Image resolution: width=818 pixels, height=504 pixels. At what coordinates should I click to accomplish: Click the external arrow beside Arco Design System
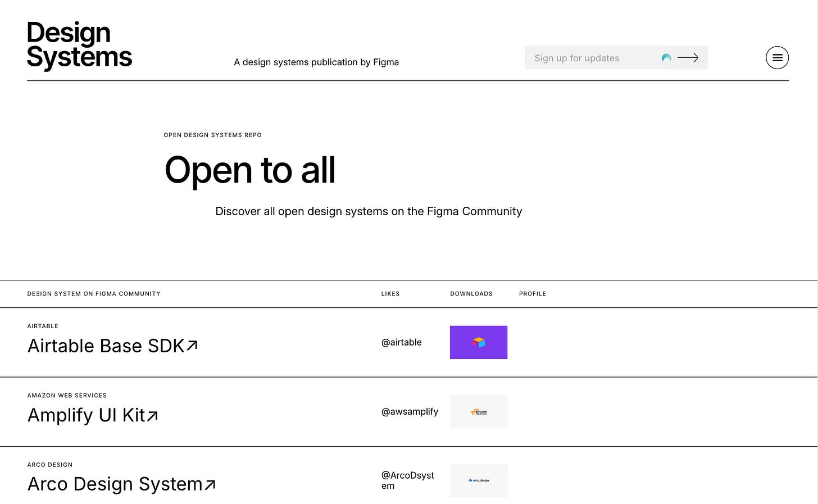[x=210, y=484]
